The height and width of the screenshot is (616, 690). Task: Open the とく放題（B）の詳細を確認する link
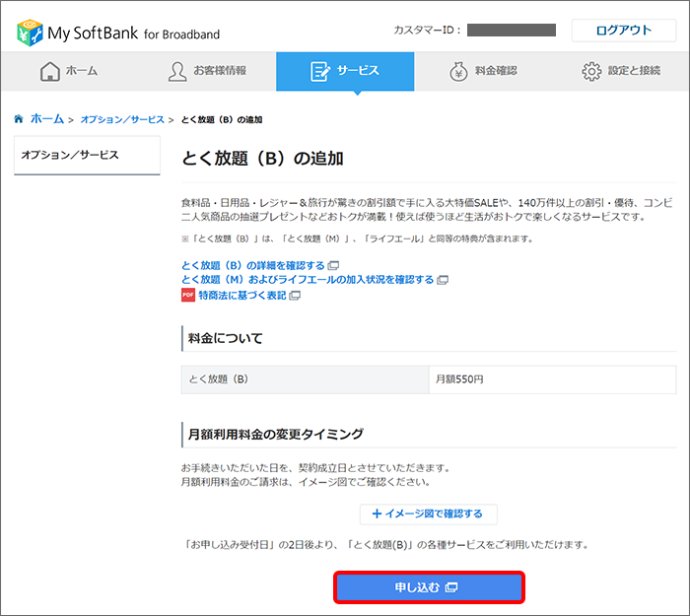pos(253,265)
